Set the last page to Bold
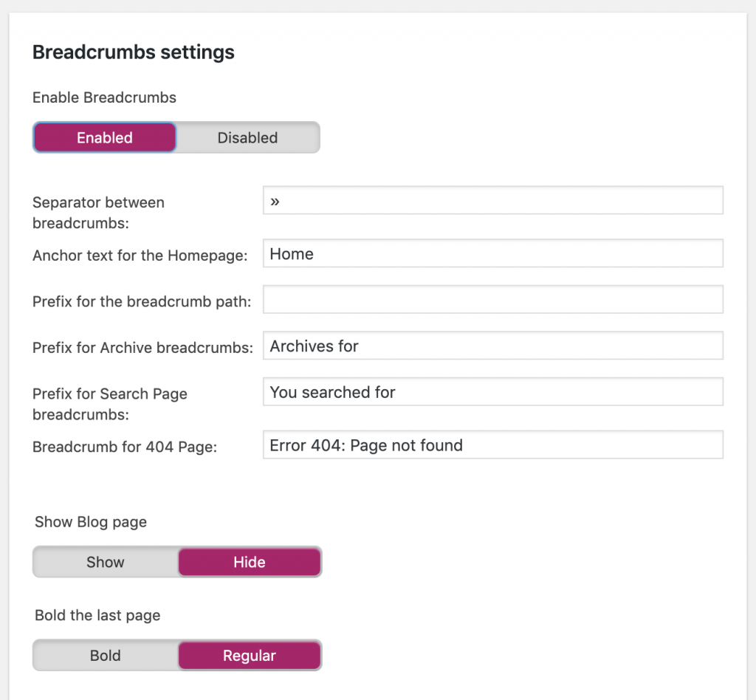 (104, 655)
